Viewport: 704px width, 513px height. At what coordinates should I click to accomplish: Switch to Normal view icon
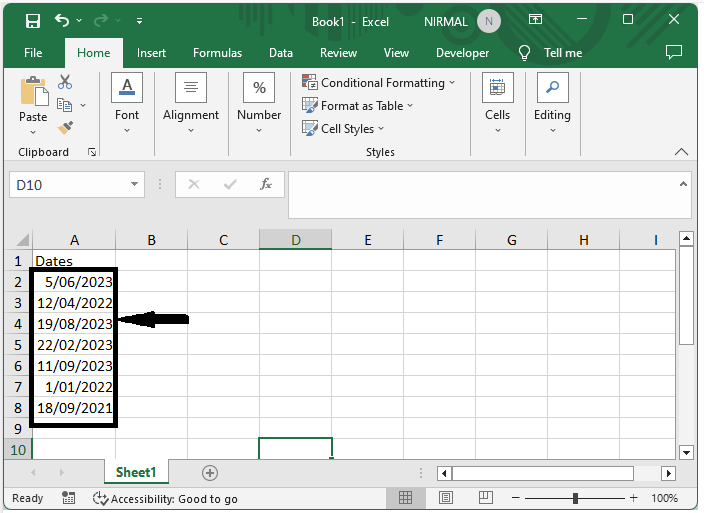tap(405, 497)
